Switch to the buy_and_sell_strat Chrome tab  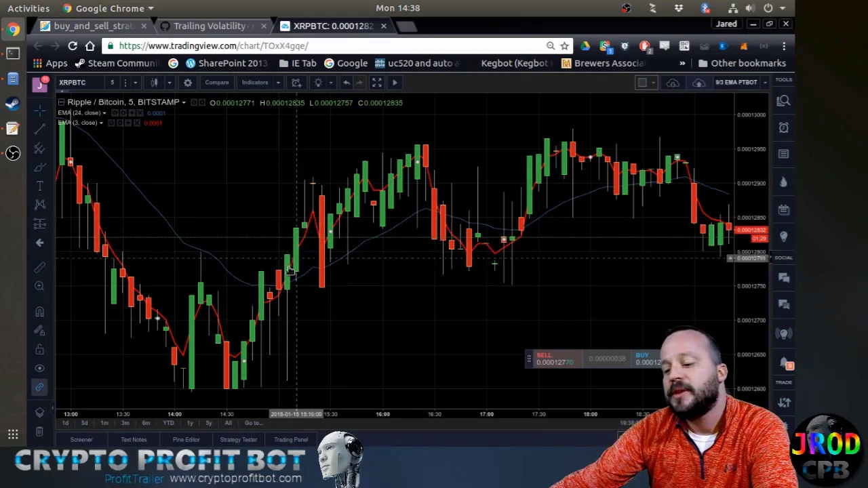(93, 26)
